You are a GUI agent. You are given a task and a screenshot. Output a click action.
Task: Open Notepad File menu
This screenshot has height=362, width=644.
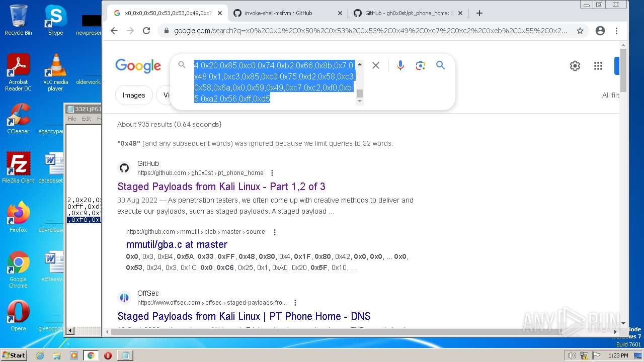point(72,119)
